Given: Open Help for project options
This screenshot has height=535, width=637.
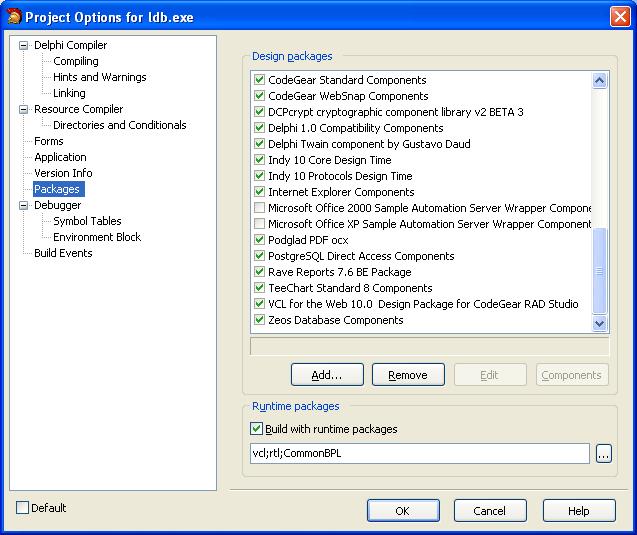Looking at the screenshot, I should (x=579, y=511).
